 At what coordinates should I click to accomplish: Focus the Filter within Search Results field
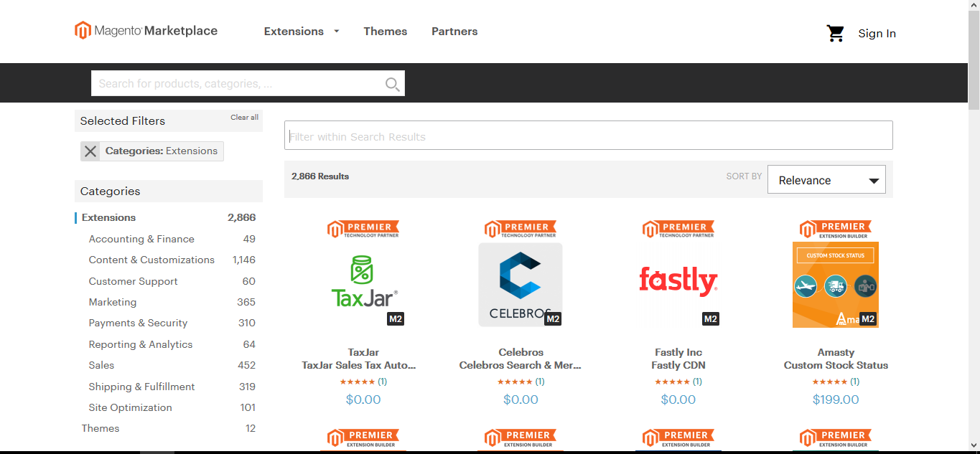589,136
